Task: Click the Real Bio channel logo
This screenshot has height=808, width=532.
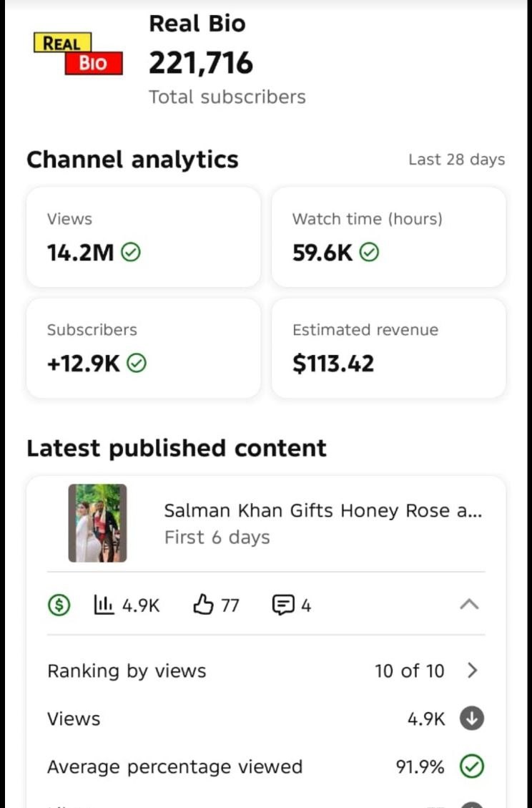Action: point(78,54)
